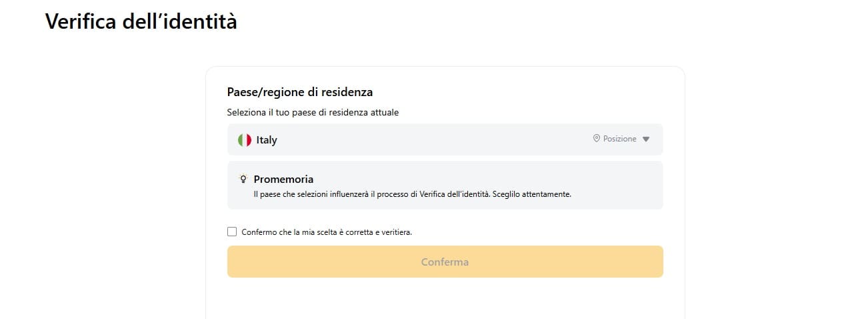Click the Conferma button
This screenshot has width=868, height=319.
point(445,262)
